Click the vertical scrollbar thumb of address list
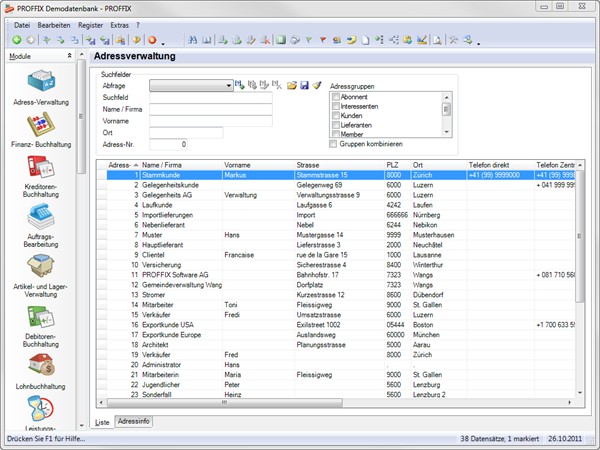Viewport: 600px width, 450px height. tap(580, 236)
